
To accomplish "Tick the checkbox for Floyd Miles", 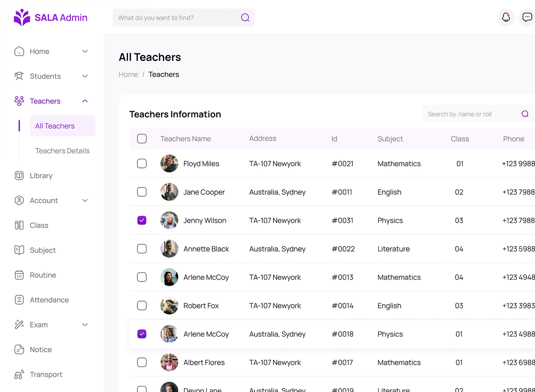I will click(x=142, y=164).
